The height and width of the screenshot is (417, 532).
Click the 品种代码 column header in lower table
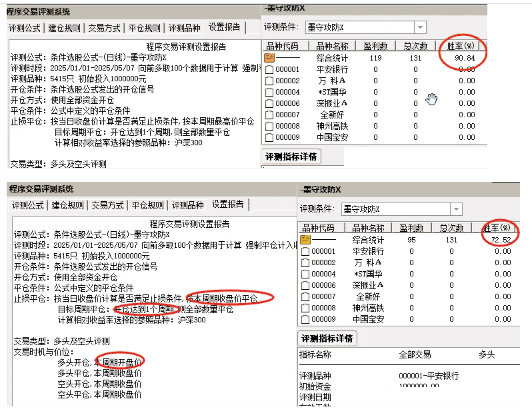(x=319, y=228)
